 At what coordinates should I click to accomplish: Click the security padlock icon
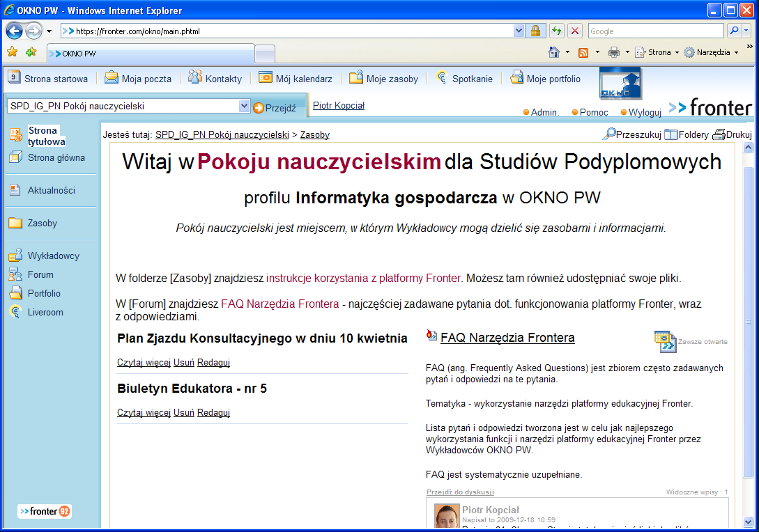tap(535, 31)
